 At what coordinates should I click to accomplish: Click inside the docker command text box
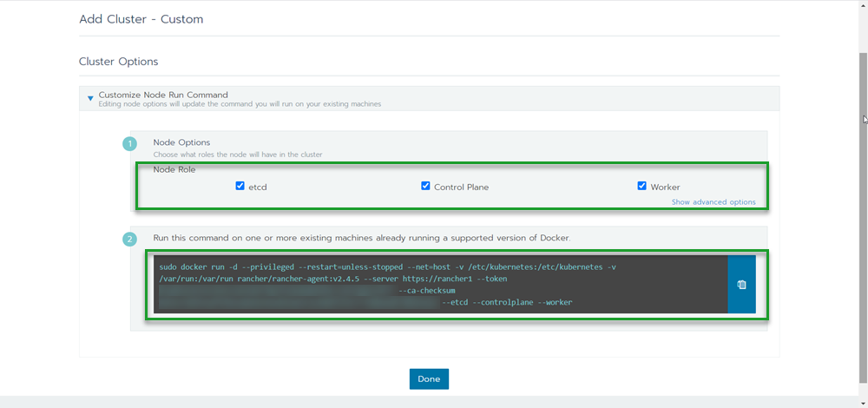coord(434,284)
